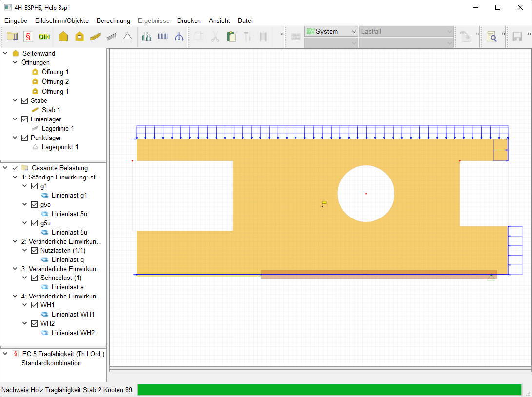The image size is (532, 397).
Task: Click the red paragraph sign toolbar icon
Action: pos(28,37)
